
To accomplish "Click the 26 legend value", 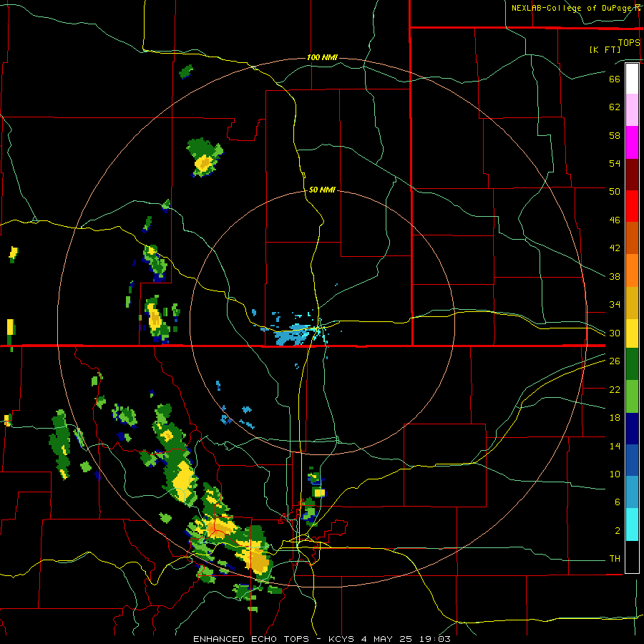I will [x=615, y=361].
